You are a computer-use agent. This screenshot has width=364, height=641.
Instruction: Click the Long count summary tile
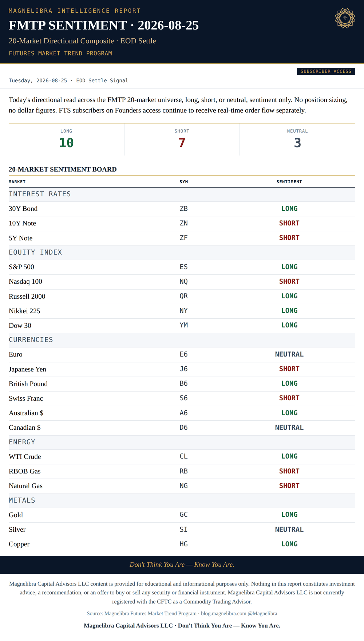(66, 139)
